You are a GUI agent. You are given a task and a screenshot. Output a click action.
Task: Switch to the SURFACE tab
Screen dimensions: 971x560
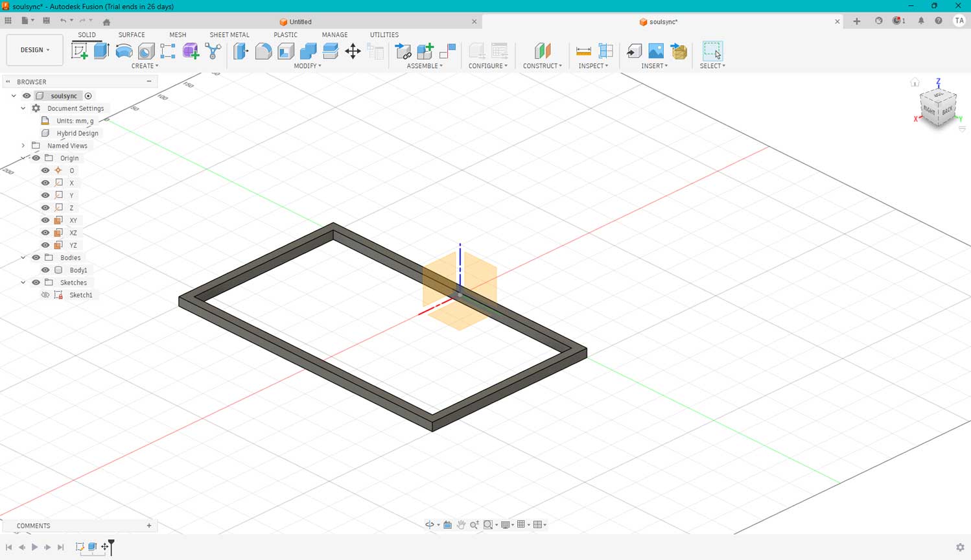click(132, 35)
